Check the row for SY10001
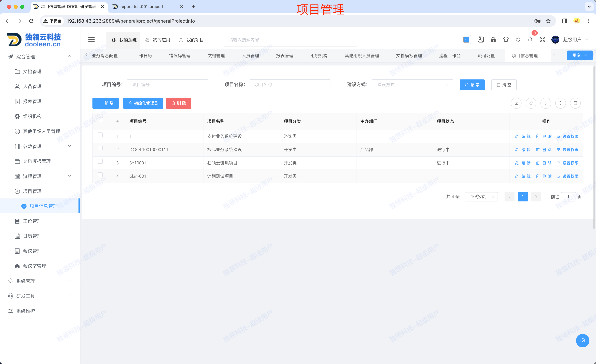Image resolution: width=596 pixels, height=364 pixels. [100, 161]
